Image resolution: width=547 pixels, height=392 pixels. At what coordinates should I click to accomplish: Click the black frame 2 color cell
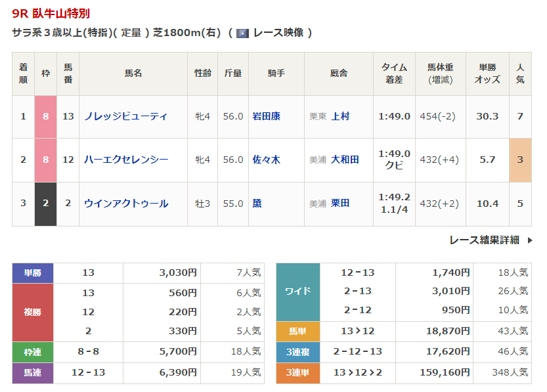[45, 204]
